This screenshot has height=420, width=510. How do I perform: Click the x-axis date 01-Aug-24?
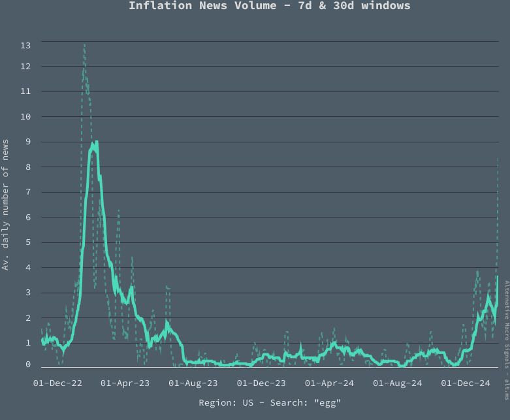click(x=397, y=383)
